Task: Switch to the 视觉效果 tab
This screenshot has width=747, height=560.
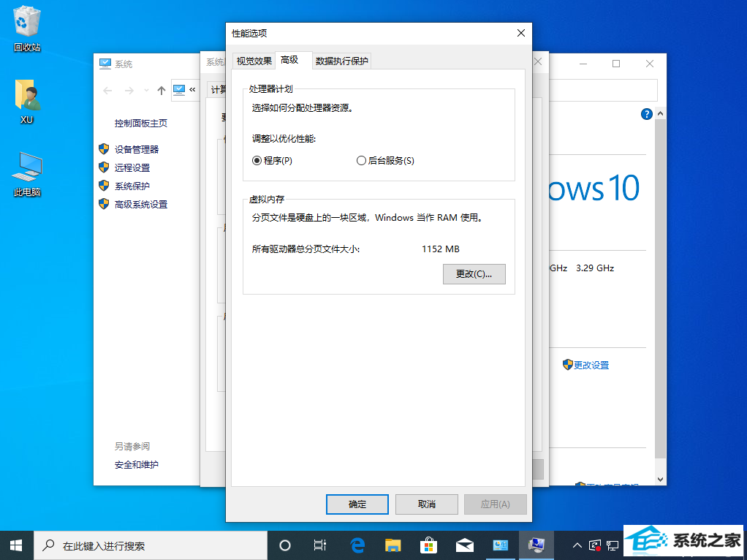Action: coord(254,61)
